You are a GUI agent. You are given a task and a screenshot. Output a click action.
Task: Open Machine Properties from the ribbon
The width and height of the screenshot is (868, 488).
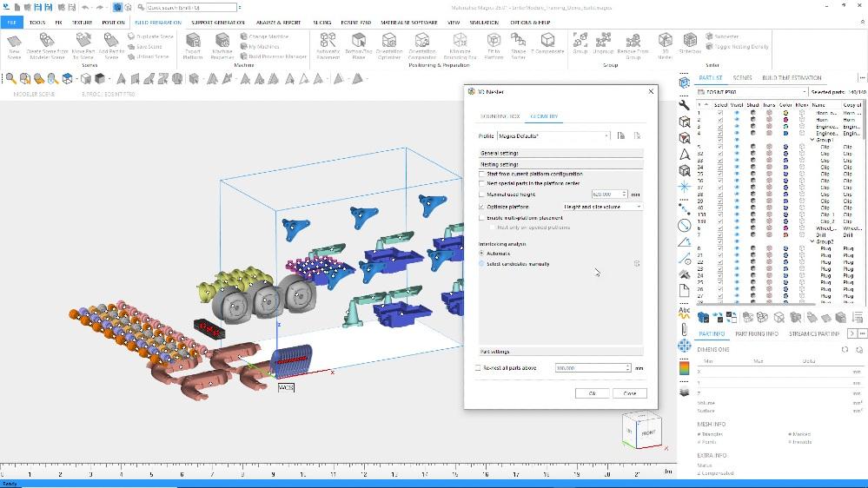point(222,46)
